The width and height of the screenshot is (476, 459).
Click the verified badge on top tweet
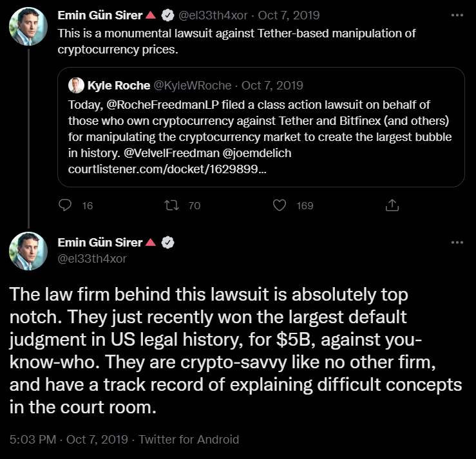point(167,15)
